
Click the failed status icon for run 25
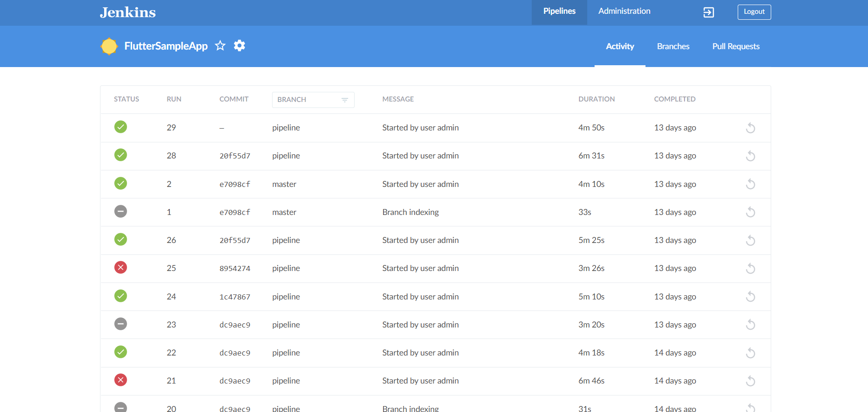point(121,267)
